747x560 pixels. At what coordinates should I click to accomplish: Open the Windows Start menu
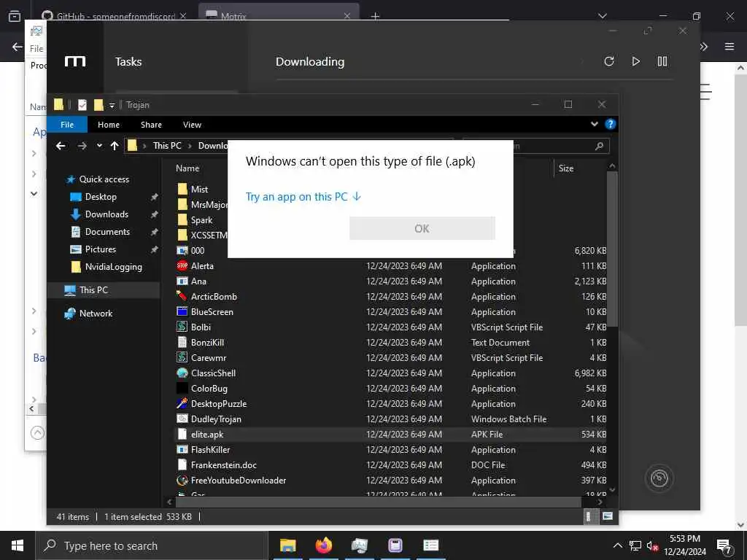pos(18,545)
